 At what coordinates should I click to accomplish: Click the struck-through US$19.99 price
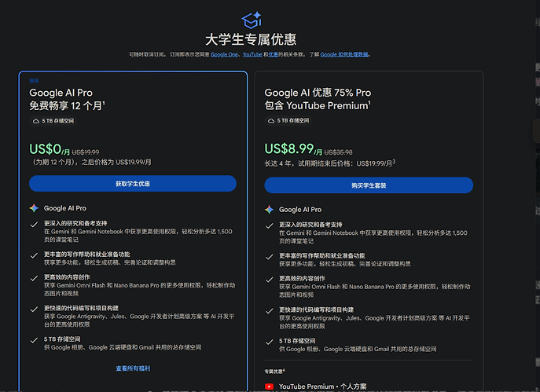(86, 152)
